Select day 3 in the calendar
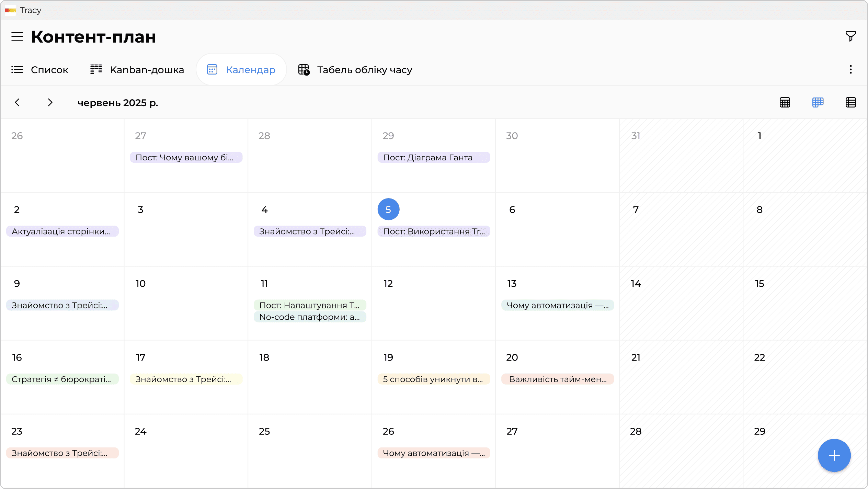Image resolution: width=868 pixels, height=489 pixels. (140, 209)
